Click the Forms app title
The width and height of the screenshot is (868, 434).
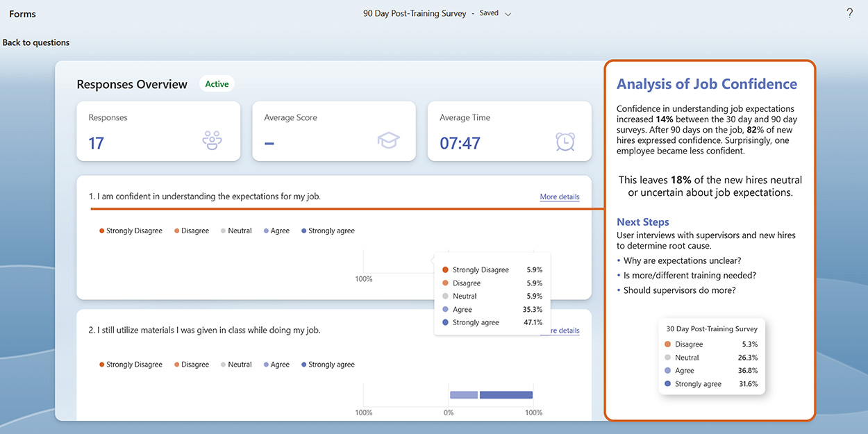(22, 14)
